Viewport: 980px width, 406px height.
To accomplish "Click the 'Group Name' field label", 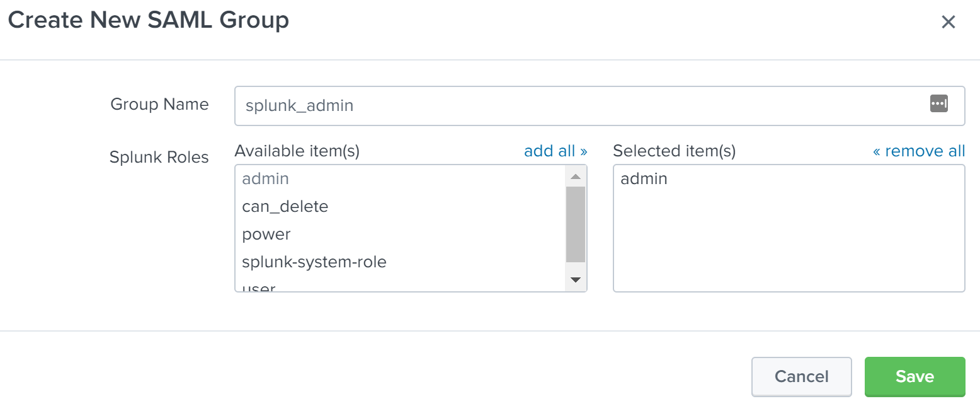I will coord(159,104).
